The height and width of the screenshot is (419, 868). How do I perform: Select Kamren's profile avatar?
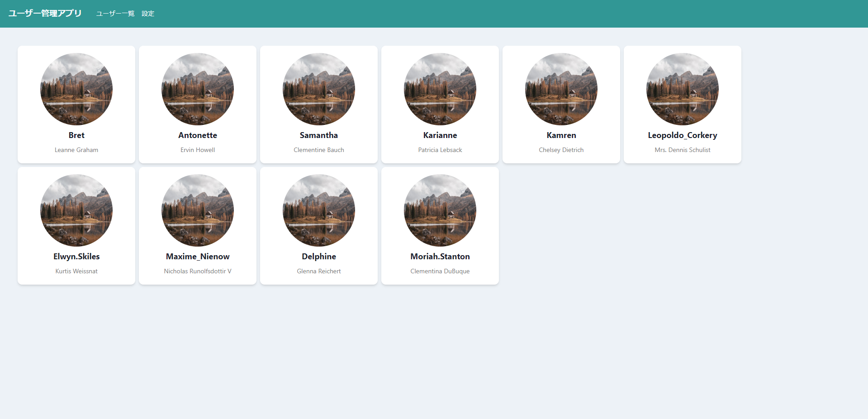(561, 89)
